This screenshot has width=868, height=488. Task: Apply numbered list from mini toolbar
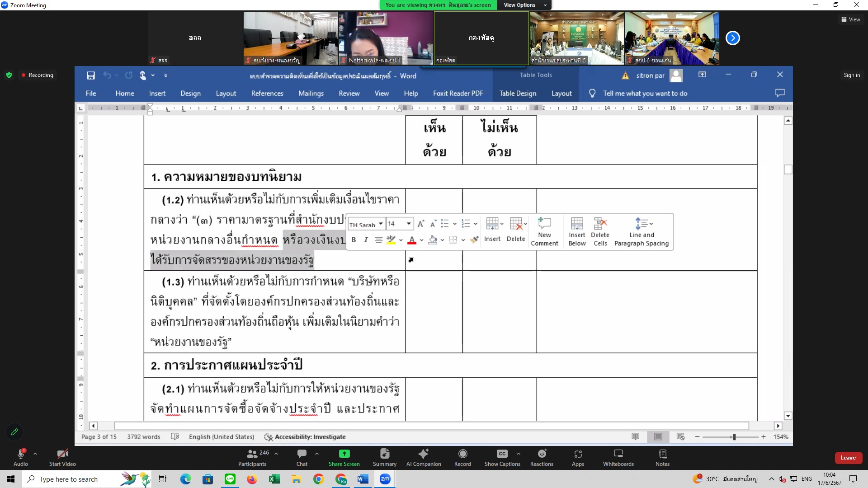click(466, 224)
